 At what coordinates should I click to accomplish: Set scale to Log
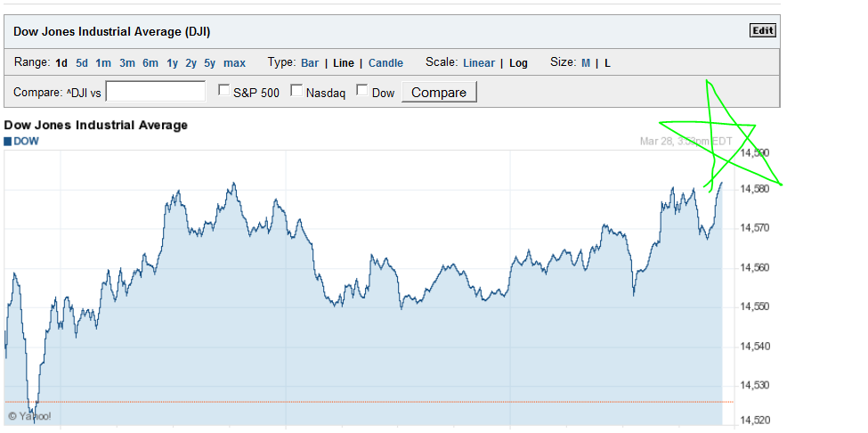518,63
